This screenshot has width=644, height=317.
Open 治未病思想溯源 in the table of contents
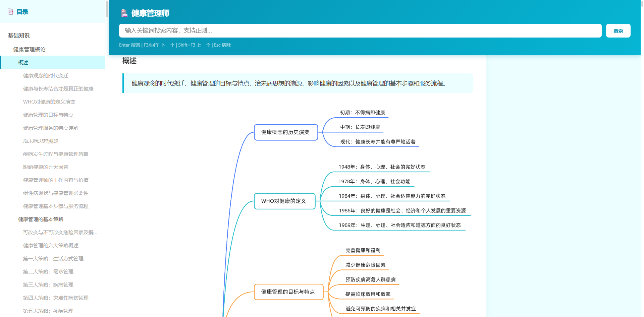41,141
